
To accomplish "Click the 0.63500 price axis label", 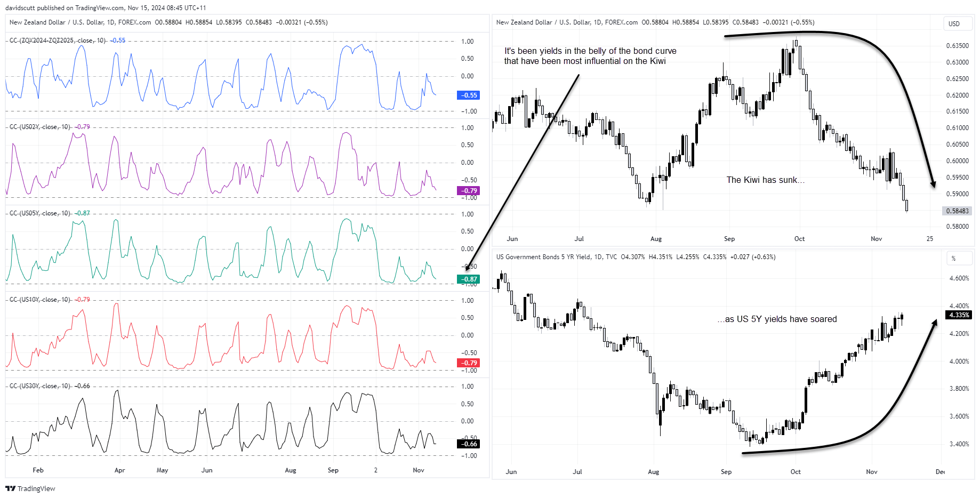I will coord(958,46).
